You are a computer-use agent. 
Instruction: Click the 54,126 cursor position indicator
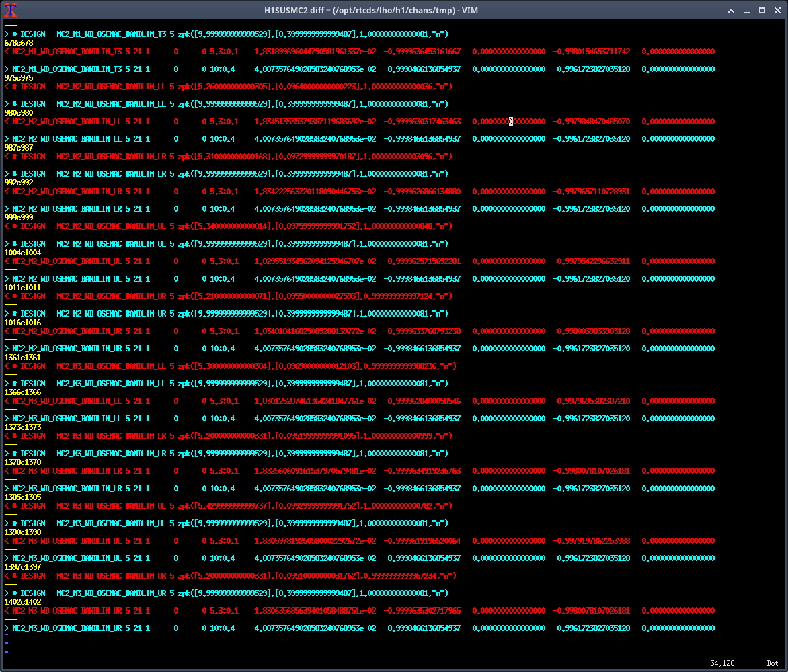[723, 663]
